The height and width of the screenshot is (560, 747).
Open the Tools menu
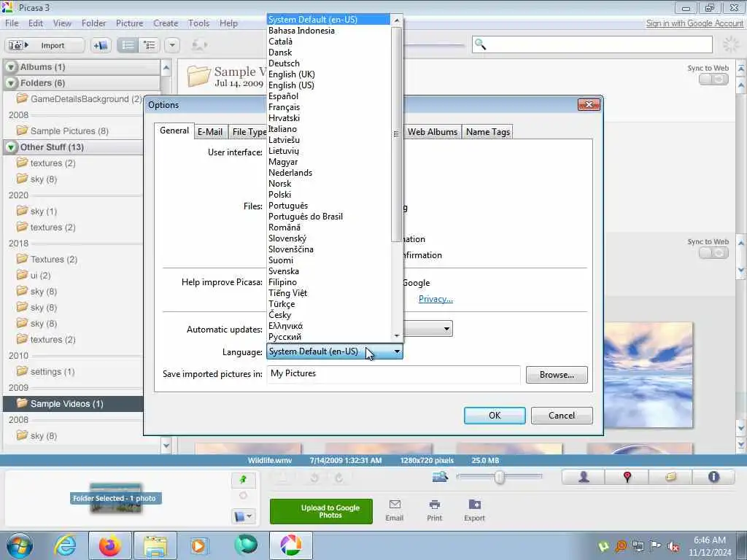198,23
